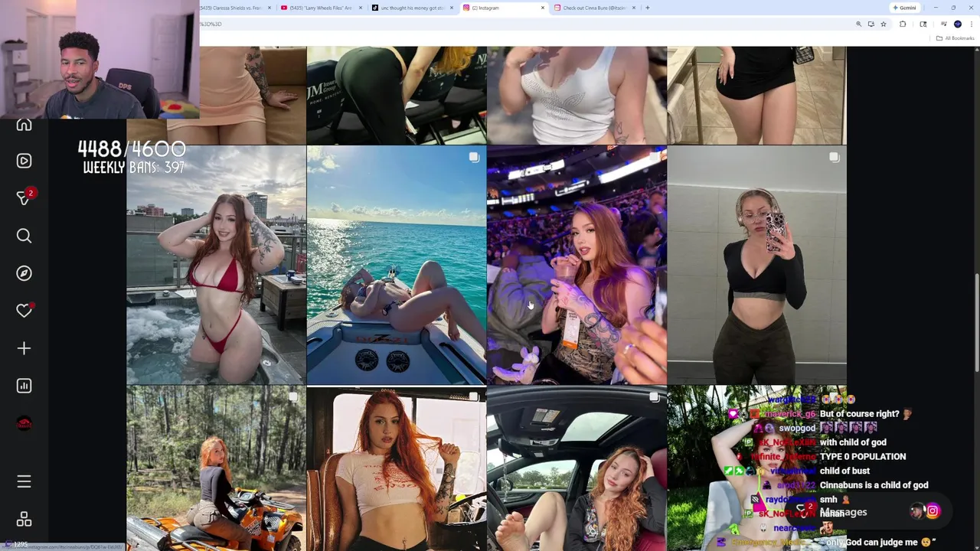Open Notifications heart icon in the sidebar
This screenshot has width=980, height=551.
pyautogui.click(x=24, y=310)
